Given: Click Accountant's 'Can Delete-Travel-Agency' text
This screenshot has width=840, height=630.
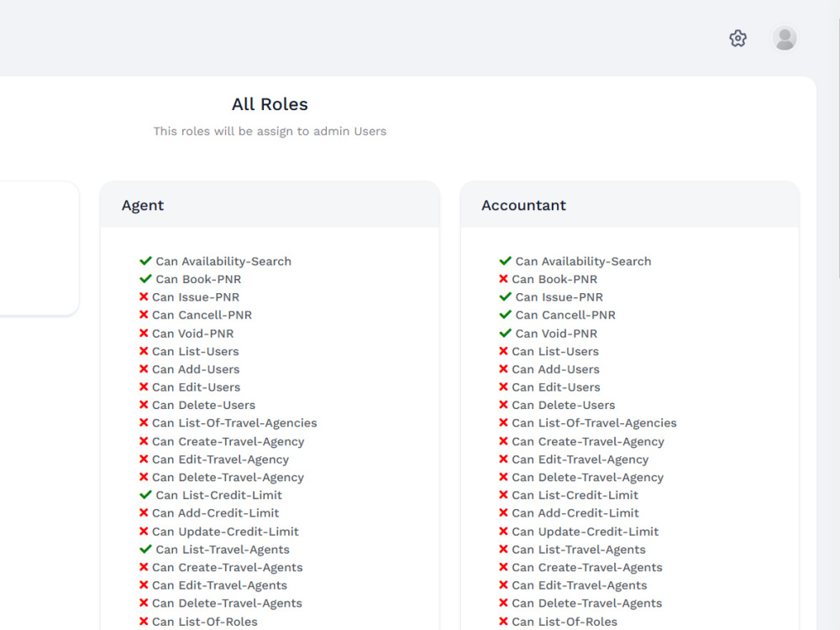Looking at the screenshot, I should [588, 477].
